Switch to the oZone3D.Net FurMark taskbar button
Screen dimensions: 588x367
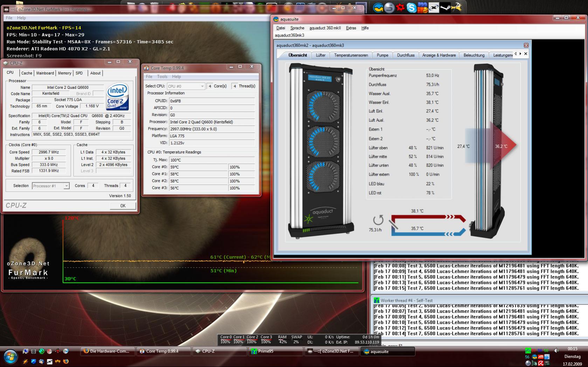click(332, 351)
